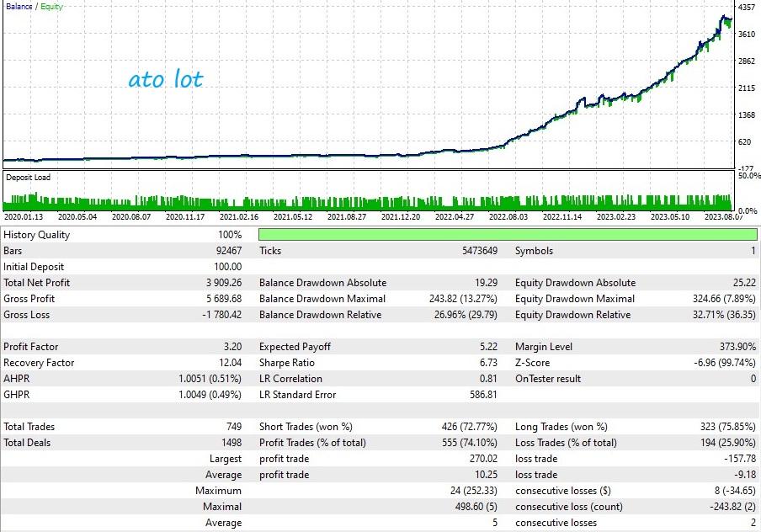Select the Deposit Load panel label

[29, 178]
